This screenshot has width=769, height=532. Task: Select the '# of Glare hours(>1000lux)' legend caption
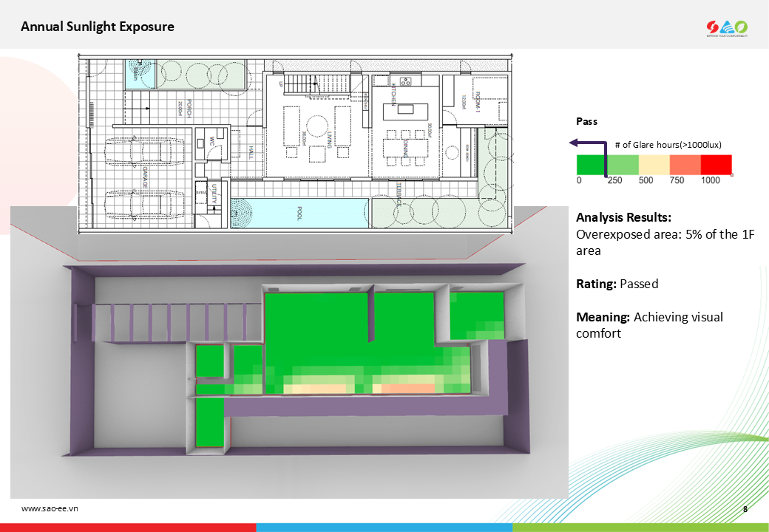(x=668, y=145)
